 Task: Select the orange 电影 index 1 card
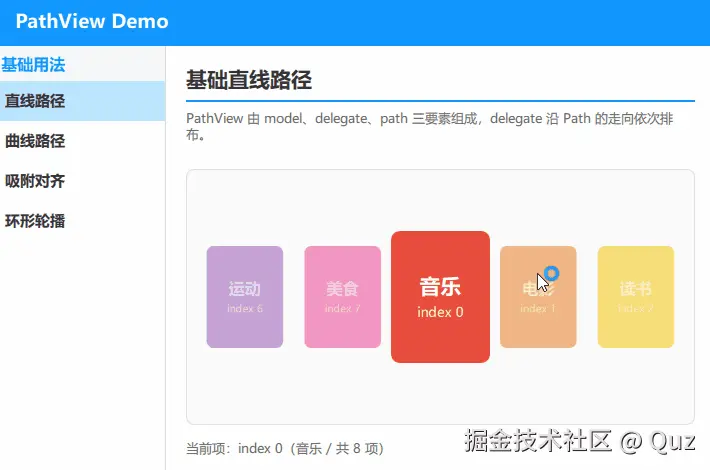[x=538, y=297]
